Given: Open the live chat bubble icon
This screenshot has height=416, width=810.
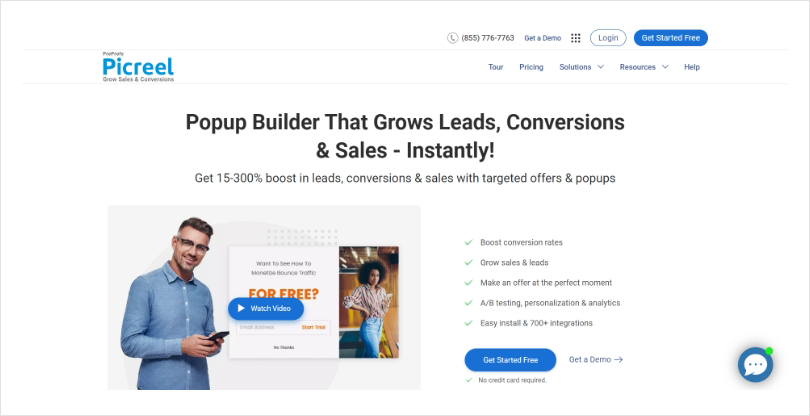Looking at the screenshot, I should 755,364.
